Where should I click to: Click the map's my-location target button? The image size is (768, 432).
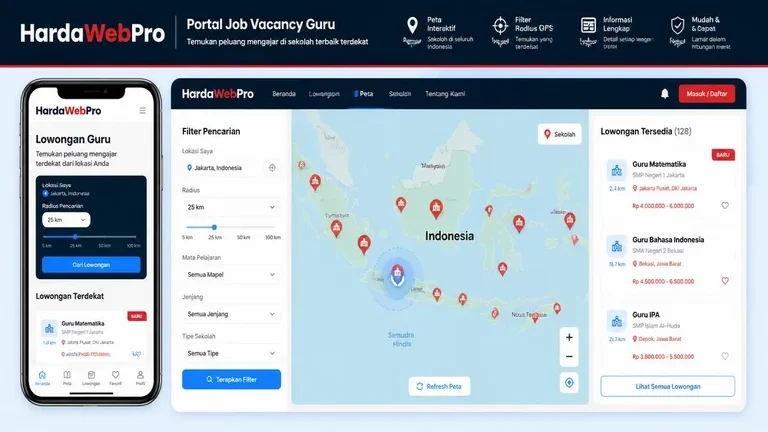click(x=569, y=383)
